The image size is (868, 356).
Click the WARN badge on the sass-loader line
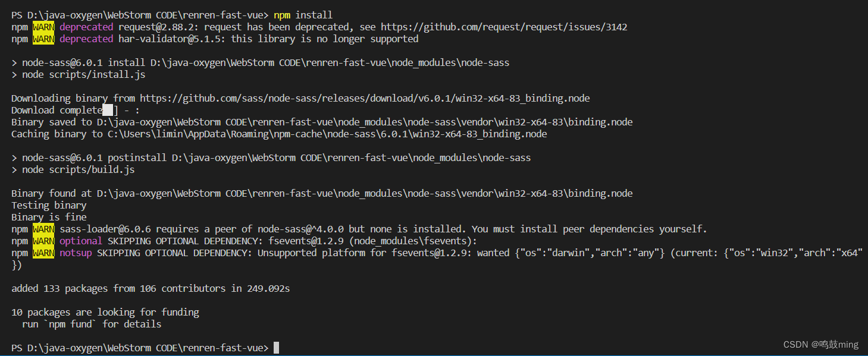[43, 229]
